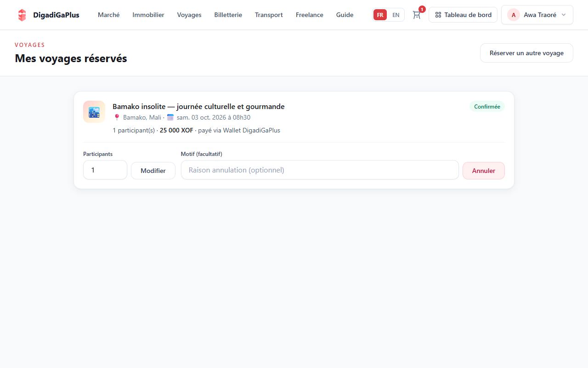The image size is (588, 368).
Task: Open the Voyages nav item
Action: 189,15
